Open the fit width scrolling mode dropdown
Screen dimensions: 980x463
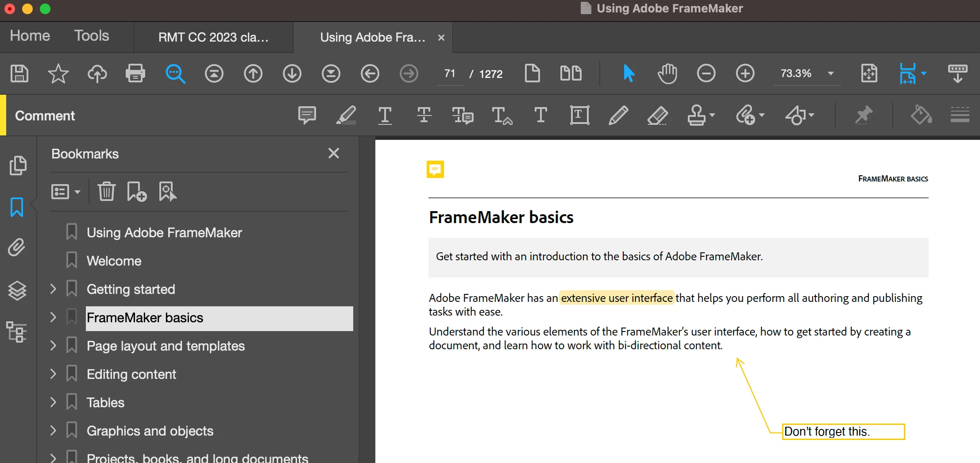924,73
